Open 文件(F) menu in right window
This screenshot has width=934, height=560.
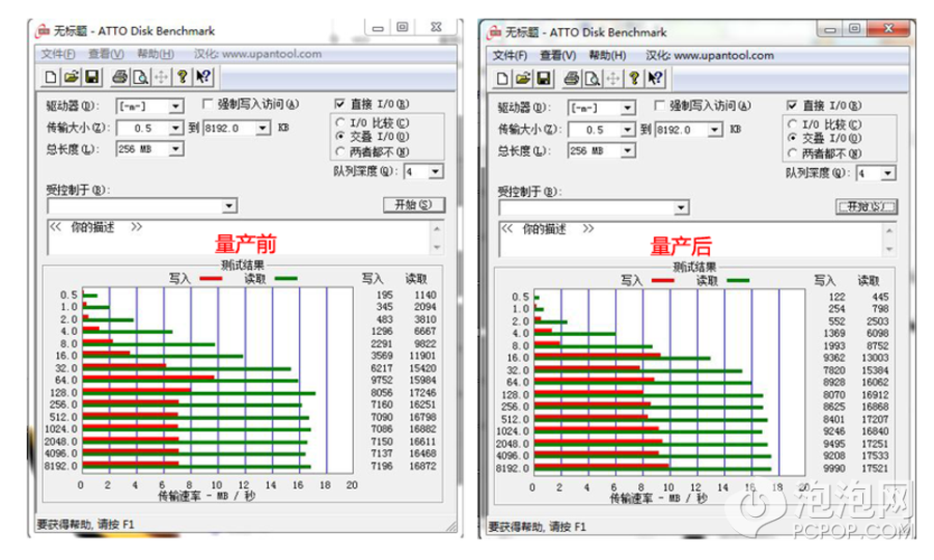[x=510, y=55]
